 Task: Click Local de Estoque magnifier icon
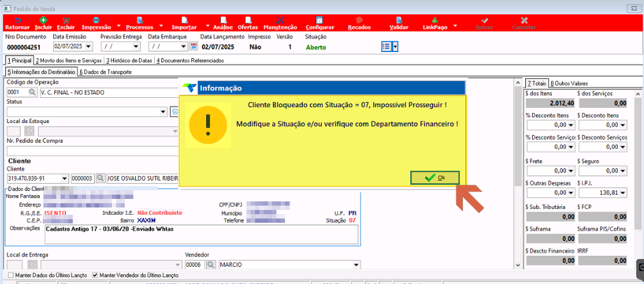pyautogui.click(x=29, y=131)
